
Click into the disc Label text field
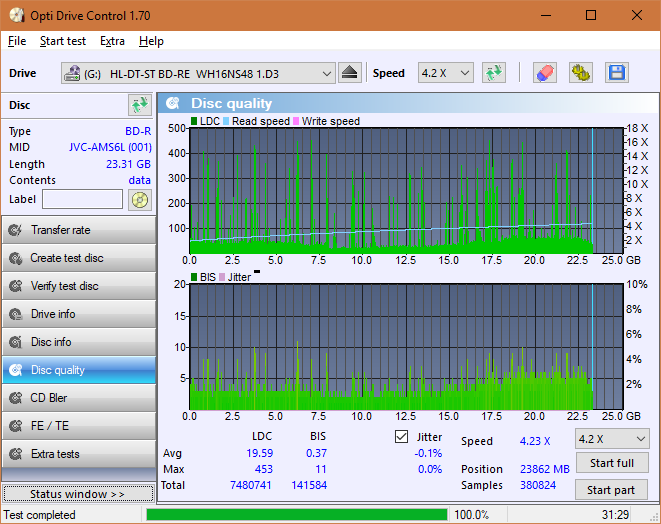click(83, 199)
